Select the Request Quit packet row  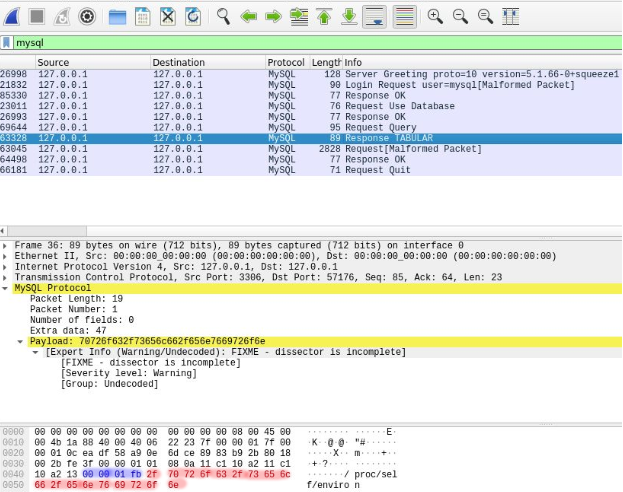click(300, 170)
